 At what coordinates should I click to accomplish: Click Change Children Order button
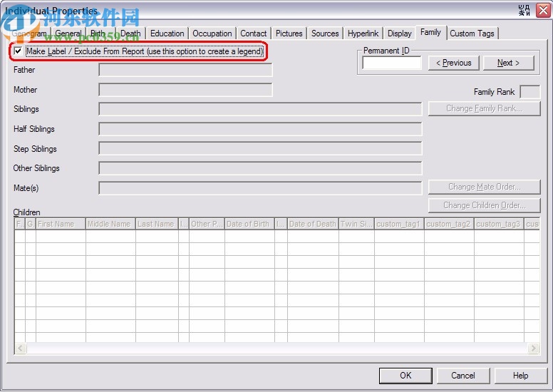[484, 205]
